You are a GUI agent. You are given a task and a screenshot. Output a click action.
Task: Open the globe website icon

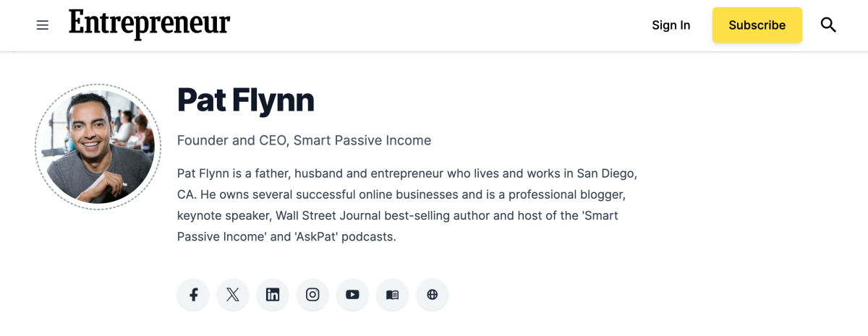(x=433, y=295)
